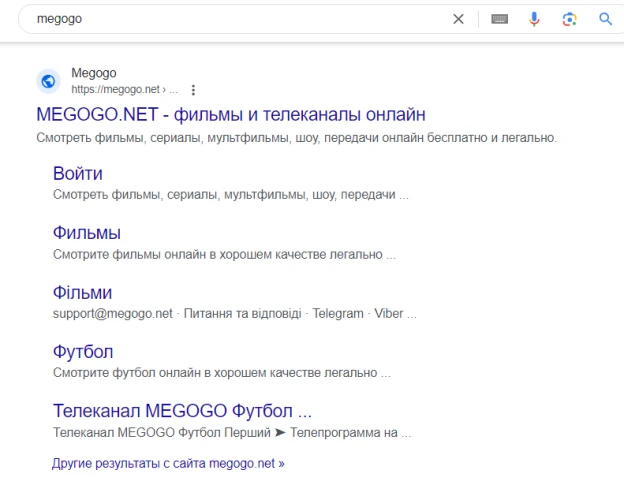Click Другие результаты с сайта megogo.net
The image size is (624, 485).
click(168, 464)
